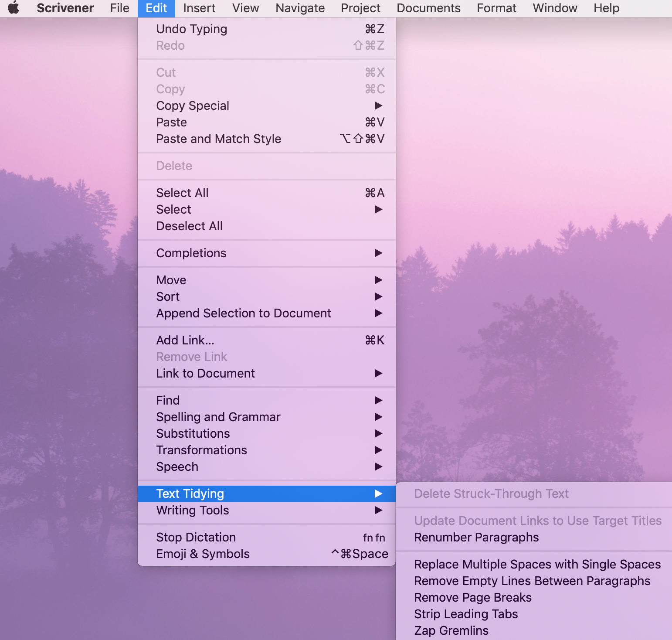
Task: Choose Select All
Action: (x=267, y=193)
